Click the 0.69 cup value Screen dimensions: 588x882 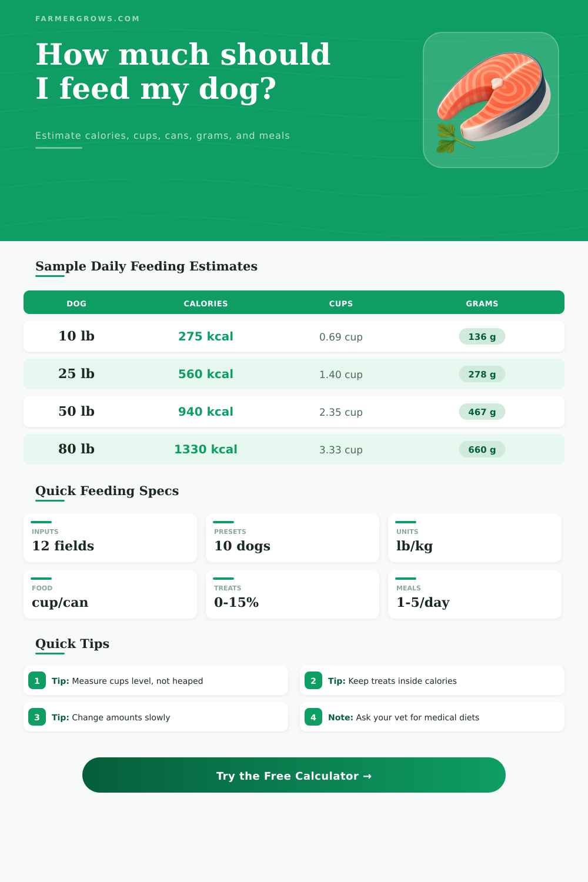[341, 337]
